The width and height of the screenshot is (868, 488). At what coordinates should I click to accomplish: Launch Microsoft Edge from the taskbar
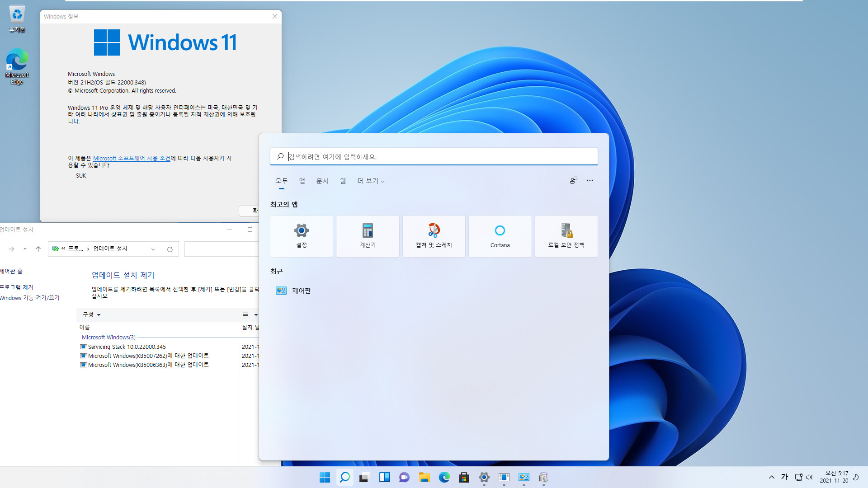coord(444,477)
